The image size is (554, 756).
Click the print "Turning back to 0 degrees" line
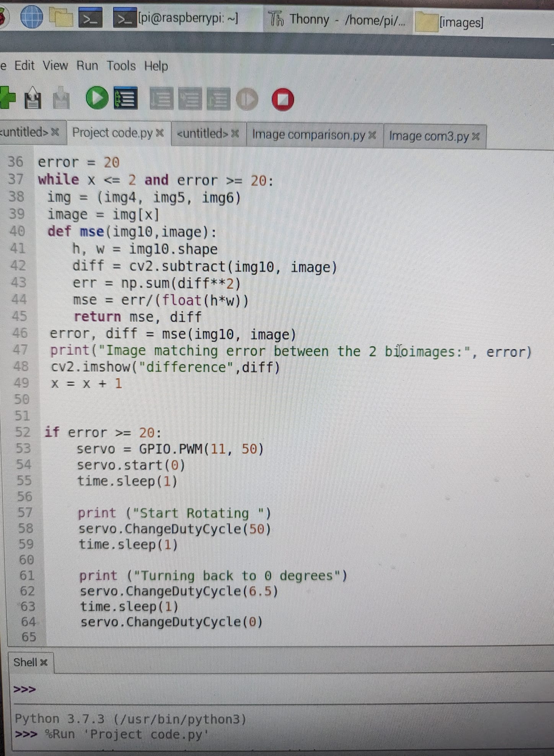point(213,576)
